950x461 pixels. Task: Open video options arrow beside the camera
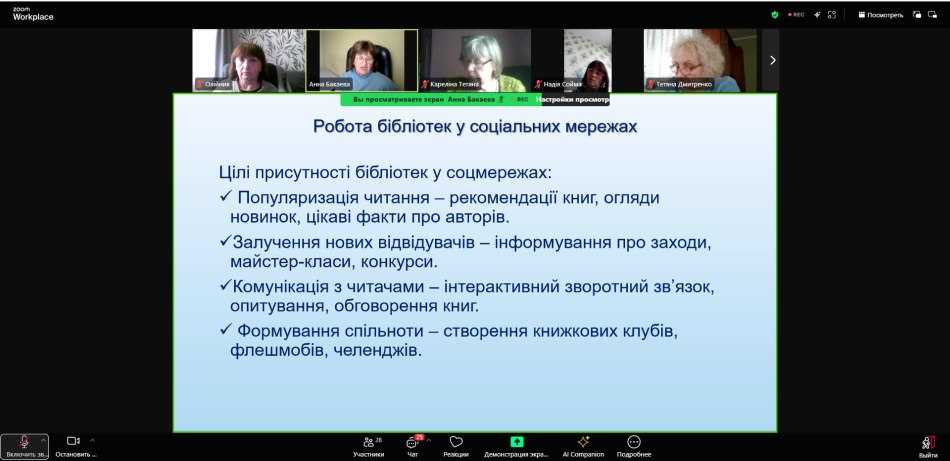point(92,440)
